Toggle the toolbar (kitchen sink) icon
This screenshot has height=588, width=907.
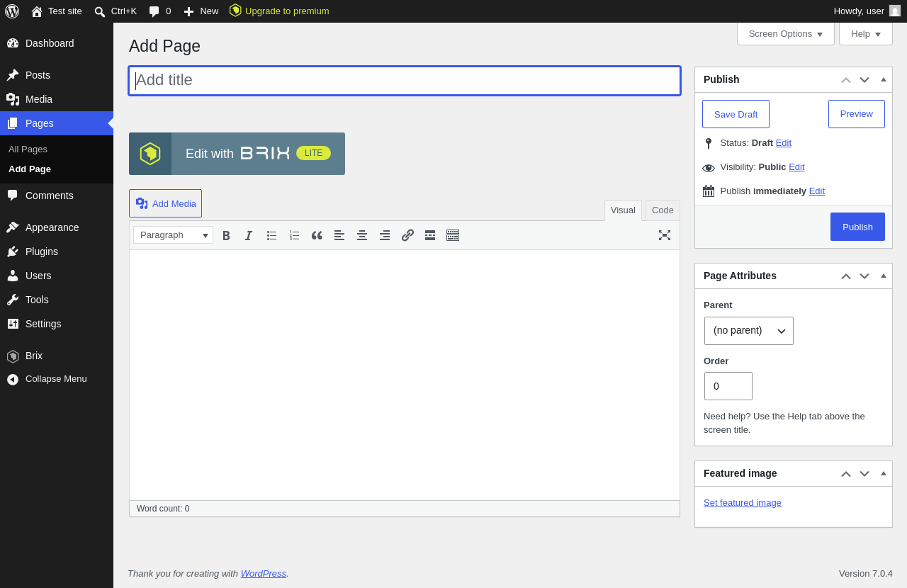(453, 235)
